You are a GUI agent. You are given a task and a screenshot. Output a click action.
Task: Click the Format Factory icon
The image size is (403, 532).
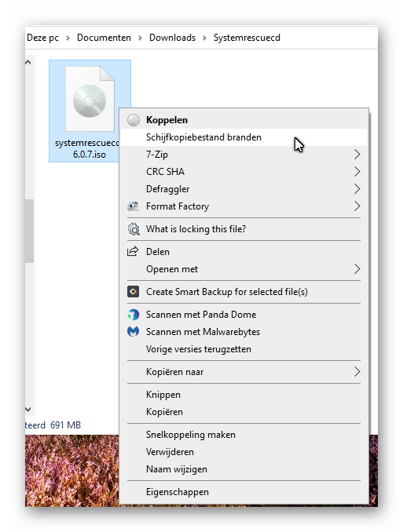click(134, 206)
